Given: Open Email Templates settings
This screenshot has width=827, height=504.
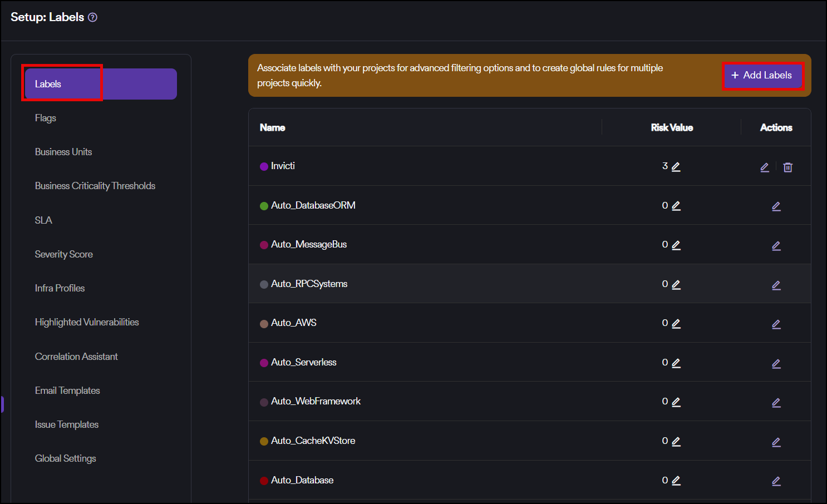Looking at the screenshot, I should [67, 391].
